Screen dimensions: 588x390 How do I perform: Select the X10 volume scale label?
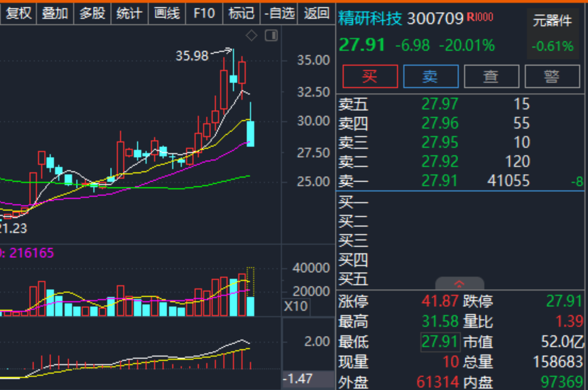click(x=295, y=306)
